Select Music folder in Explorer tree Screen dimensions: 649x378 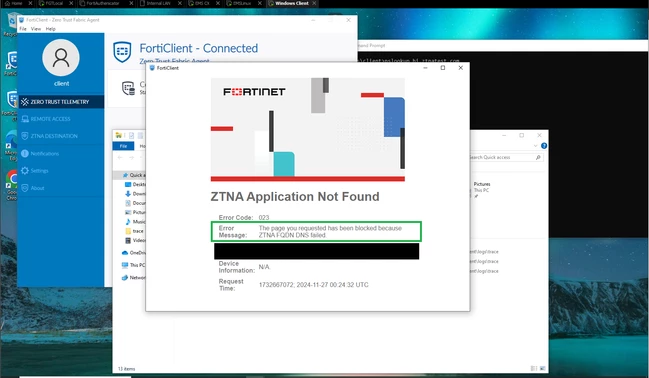(x=135, y=222)
